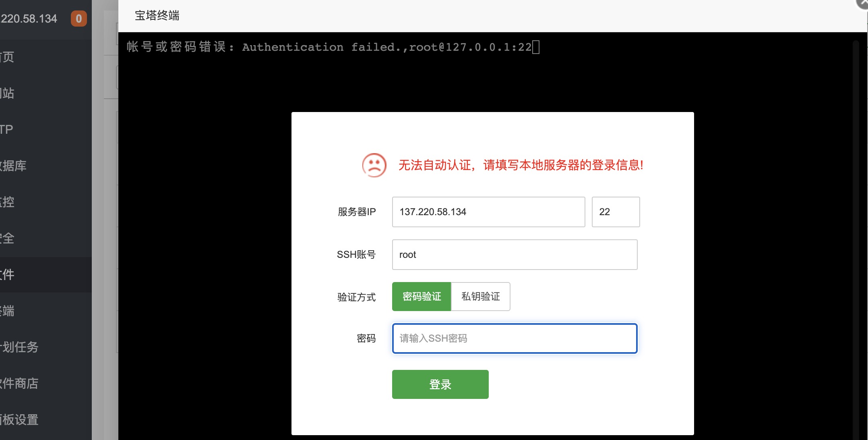Viewport: 868px width, 440px height.
Task: Click the SSH password input field
Action: pyautogui.click(x=515, y=338)
